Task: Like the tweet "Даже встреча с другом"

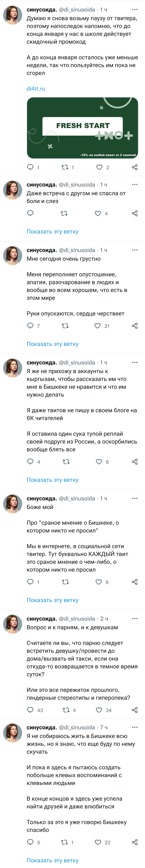Action: click(98, 213)
